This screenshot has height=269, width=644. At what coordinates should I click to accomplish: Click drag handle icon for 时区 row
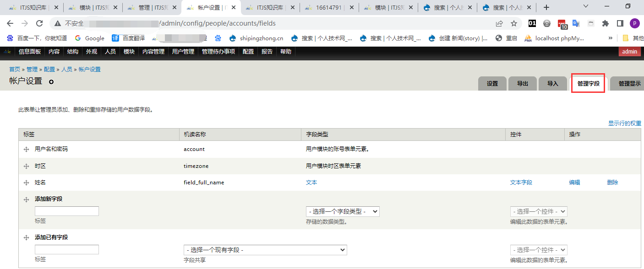(26, 166)
